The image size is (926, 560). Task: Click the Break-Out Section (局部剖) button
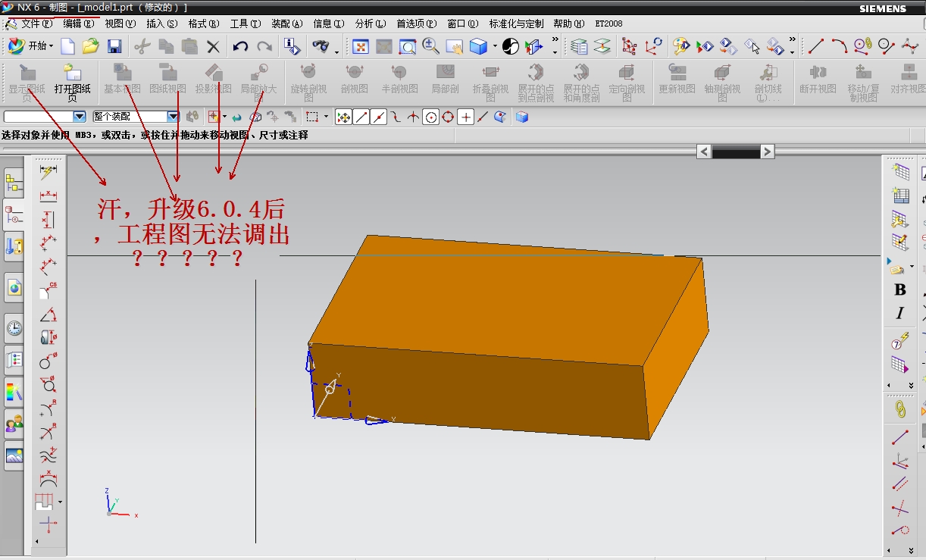446,79
